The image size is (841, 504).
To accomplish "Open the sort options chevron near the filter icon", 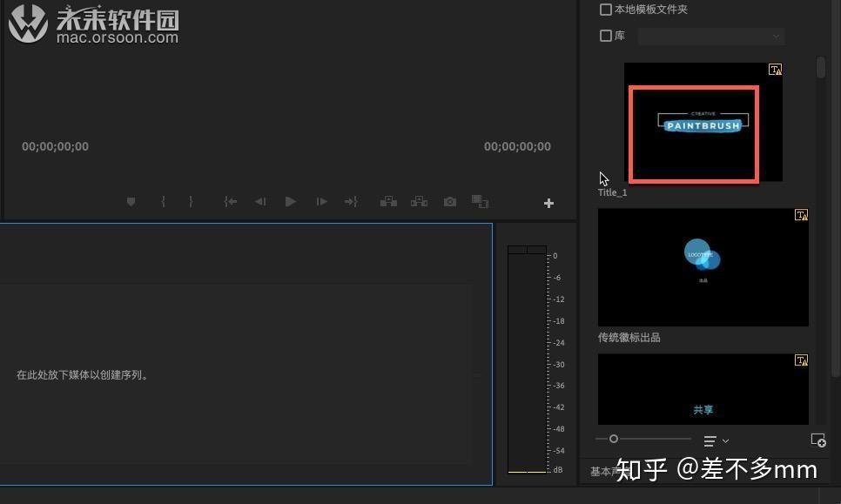I will pos(725,440).
